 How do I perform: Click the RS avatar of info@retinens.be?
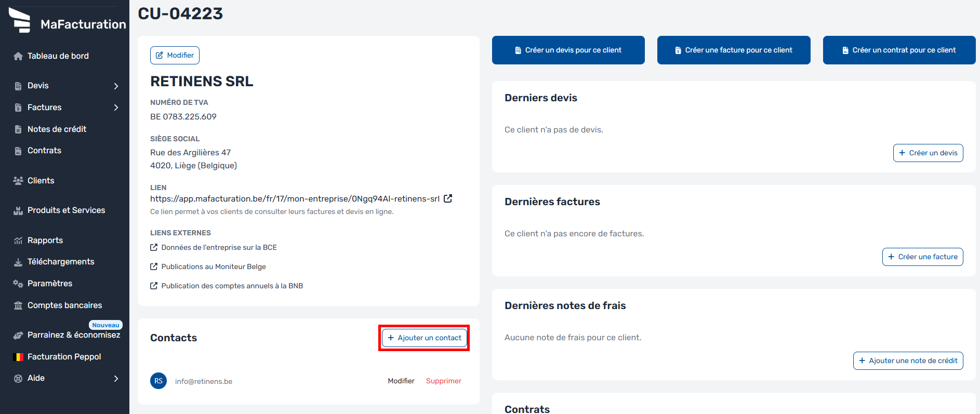pos(158,381)
